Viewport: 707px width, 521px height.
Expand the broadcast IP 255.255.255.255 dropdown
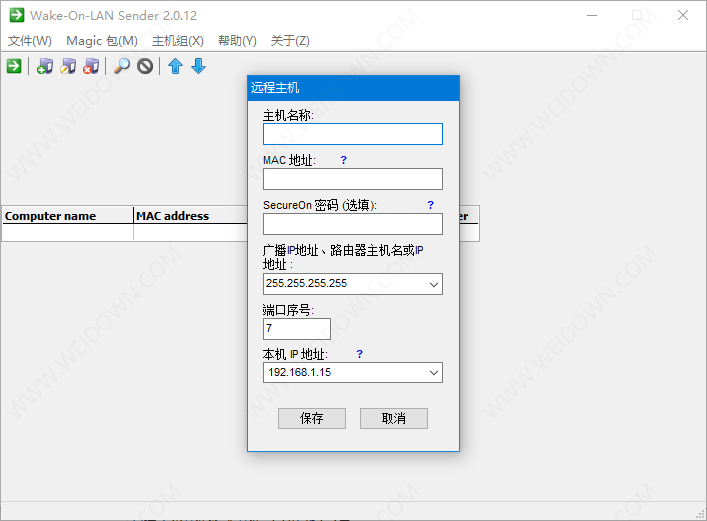pos(434,285)
